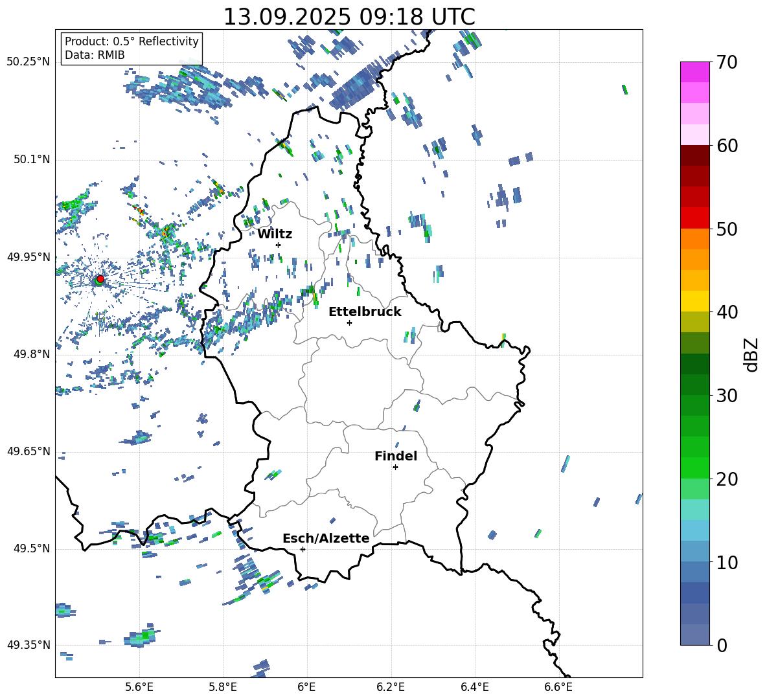This screenshot has width=767, height=700.
Task: Click the red radar site marker
Action: tap(100, 279)
